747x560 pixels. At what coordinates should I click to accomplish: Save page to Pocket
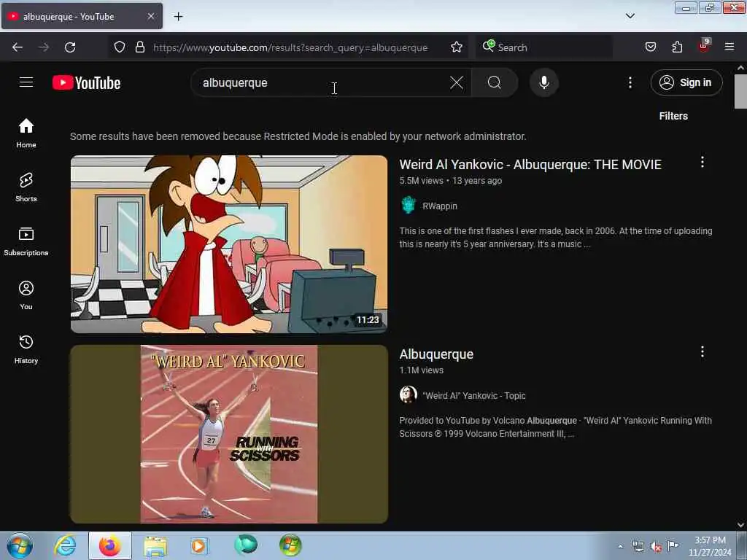point(650,47)
